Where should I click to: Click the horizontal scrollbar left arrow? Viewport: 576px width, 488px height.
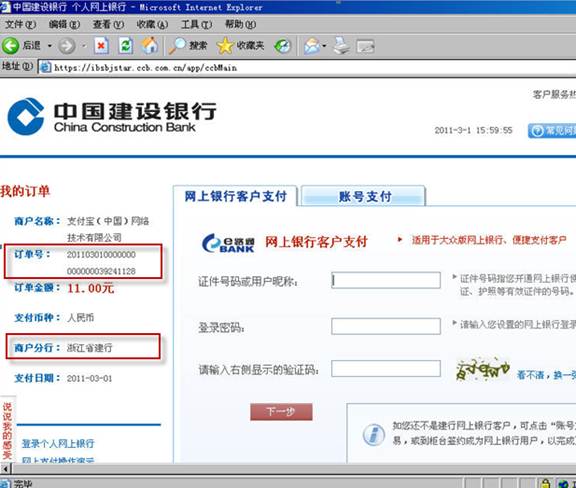tap(6, 469)
